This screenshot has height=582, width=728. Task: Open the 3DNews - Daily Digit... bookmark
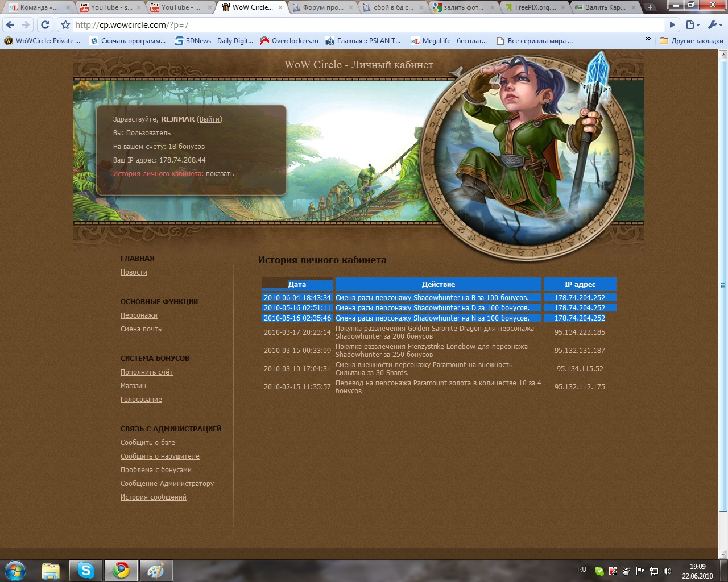[214, 40]
